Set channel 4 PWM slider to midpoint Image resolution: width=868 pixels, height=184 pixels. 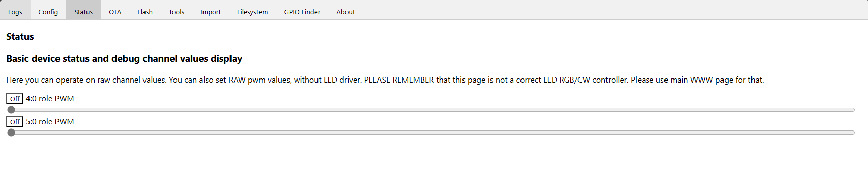pos(431,110)
